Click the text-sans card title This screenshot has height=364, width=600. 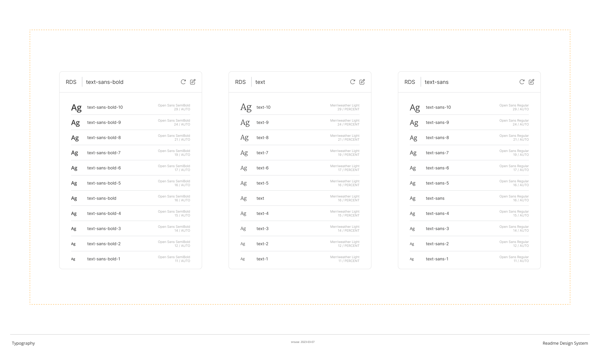pyautogui.click(x=436, y=82)
